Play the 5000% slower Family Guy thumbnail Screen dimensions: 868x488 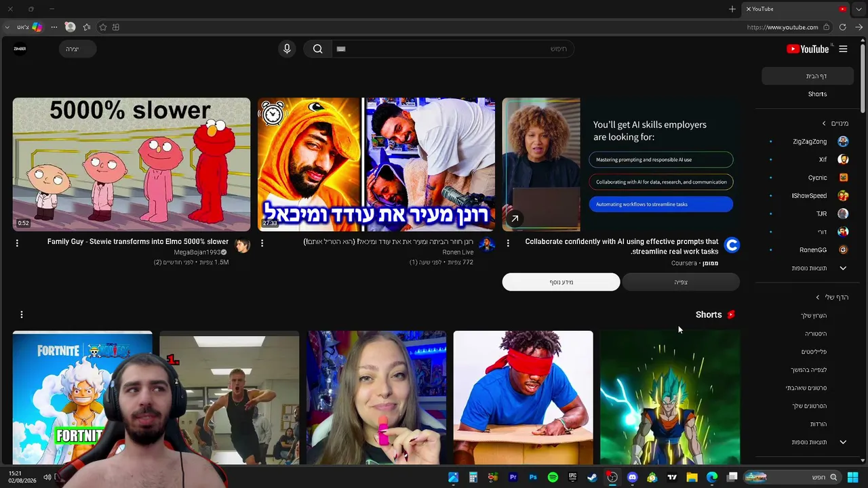pyautogui.click(x=132, y=165)
